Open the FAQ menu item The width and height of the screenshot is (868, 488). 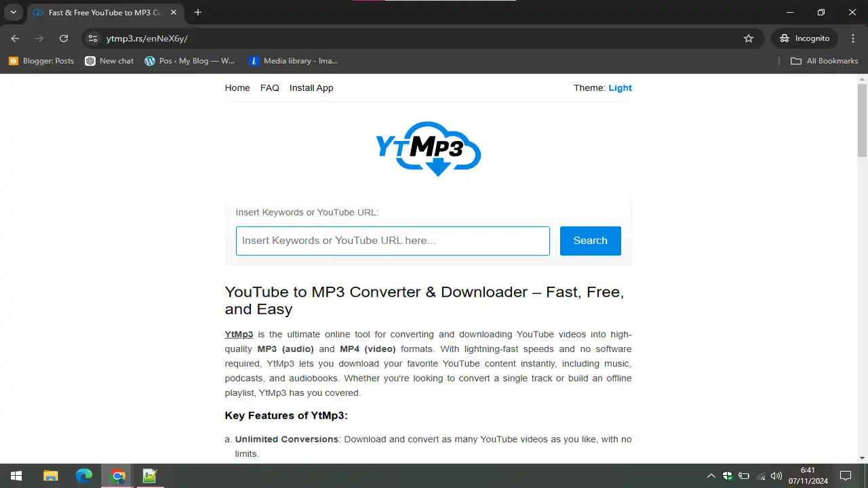click(x=270, y=88)
